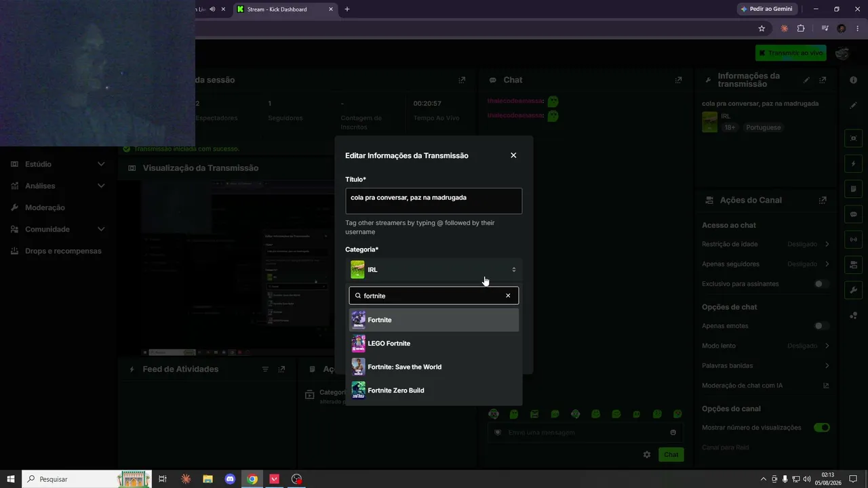Viewport: 868px width, 488px height.
Task: Pop out Informações da transmissão panel
Action: point(823,80)
